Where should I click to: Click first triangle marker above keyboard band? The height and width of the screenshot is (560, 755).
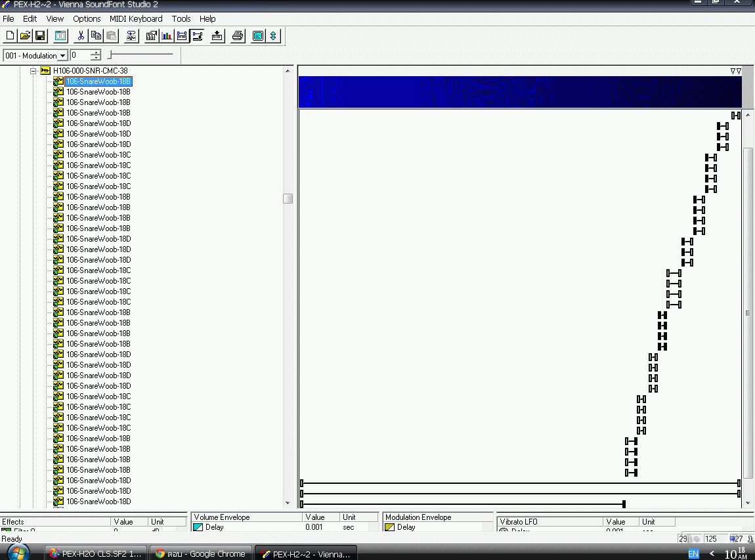733,71
